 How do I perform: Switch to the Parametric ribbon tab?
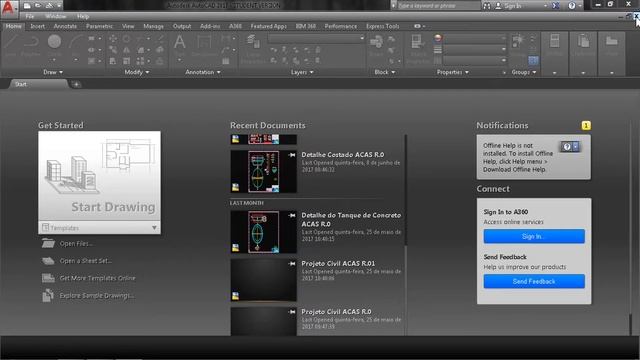(x=99, y=26)
